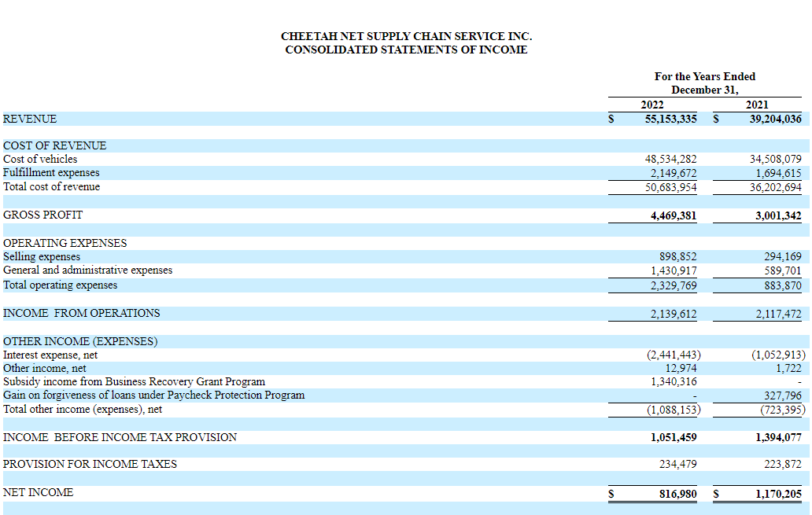Select the value 898,852
Image resolution: width=812 pixels, height=515 pixels.
click(x=678, y=257)
